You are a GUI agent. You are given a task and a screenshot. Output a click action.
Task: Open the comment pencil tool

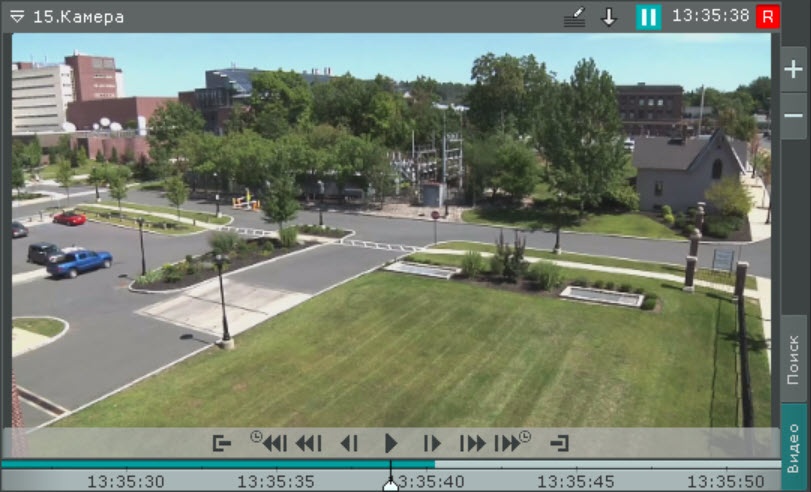(574, 17)
